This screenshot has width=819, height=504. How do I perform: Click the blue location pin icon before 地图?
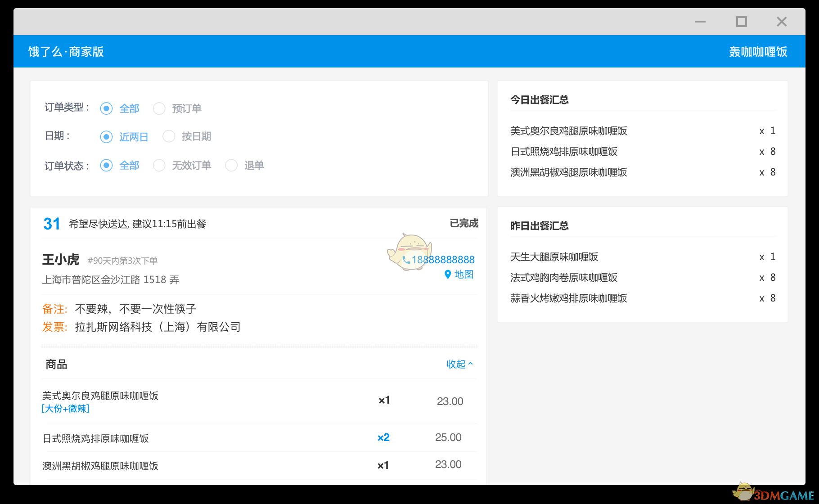[447, 274]
